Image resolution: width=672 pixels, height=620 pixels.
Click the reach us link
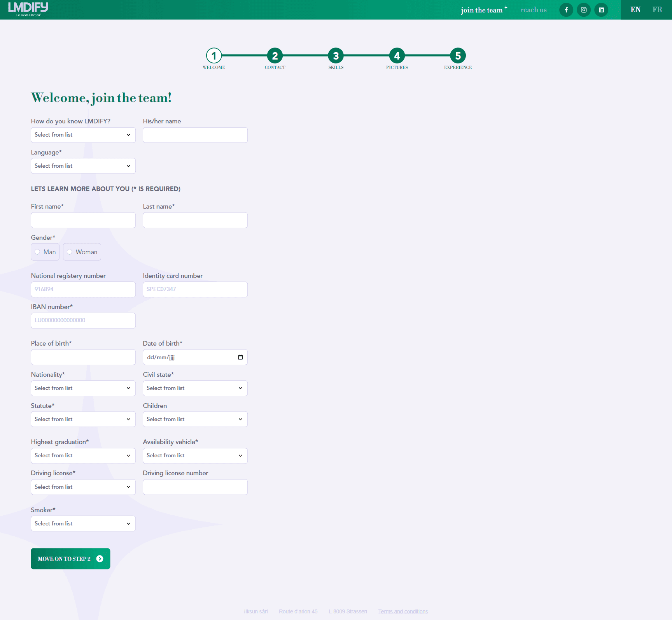pyautogui.click(x=533, y=10)
